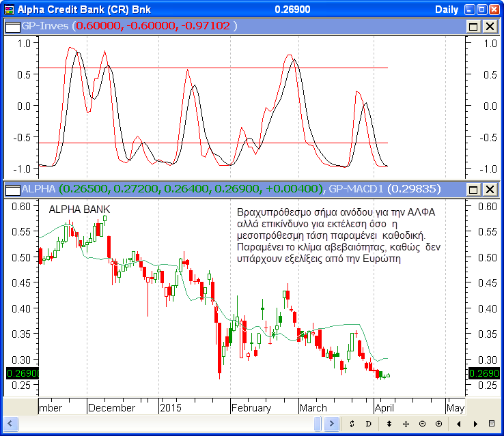Screen dimensions: 504x436
Task: Click the Alpha Credit Bank window icon
Action: pyautogui.click(x=10, y=10)
